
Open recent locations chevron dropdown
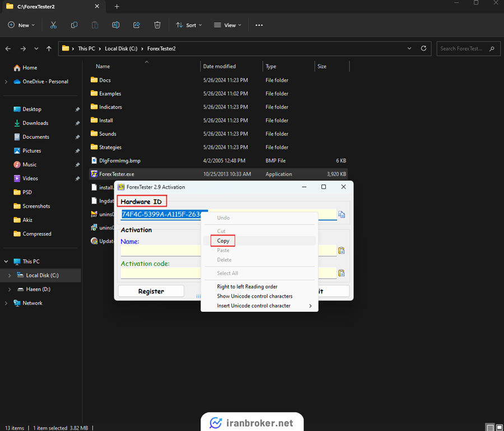pyautogui.click(x=36, y=49)
